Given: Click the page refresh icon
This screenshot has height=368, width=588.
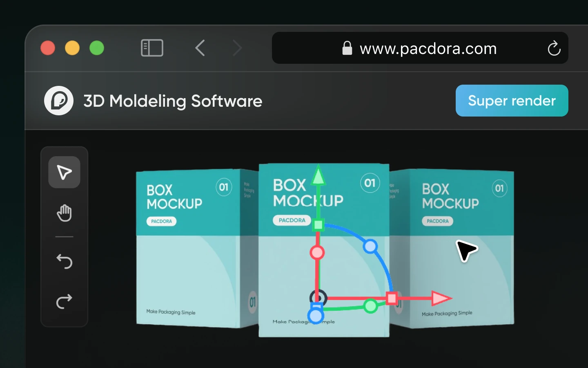Looking at the screenshot, I should [554, 48].
